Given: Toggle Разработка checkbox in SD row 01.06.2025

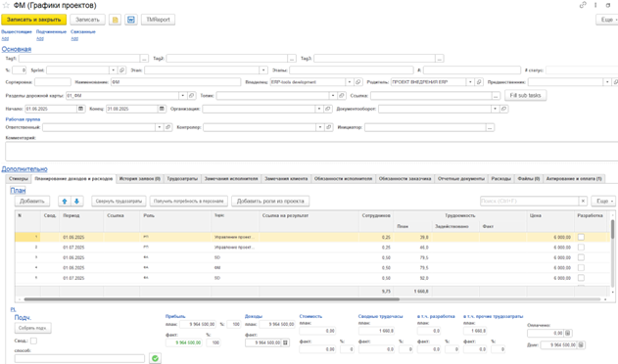Looking at the screenshot, I should tap(581, 257).
